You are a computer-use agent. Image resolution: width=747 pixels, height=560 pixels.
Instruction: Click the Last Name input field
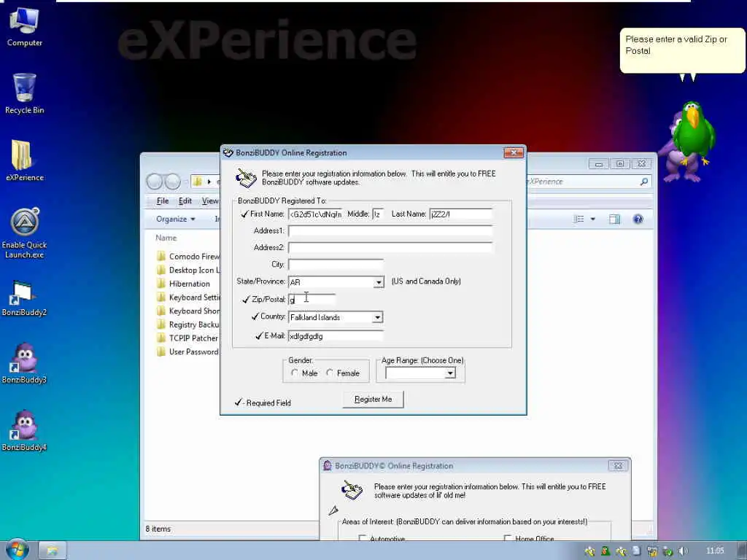coord(461,214)
